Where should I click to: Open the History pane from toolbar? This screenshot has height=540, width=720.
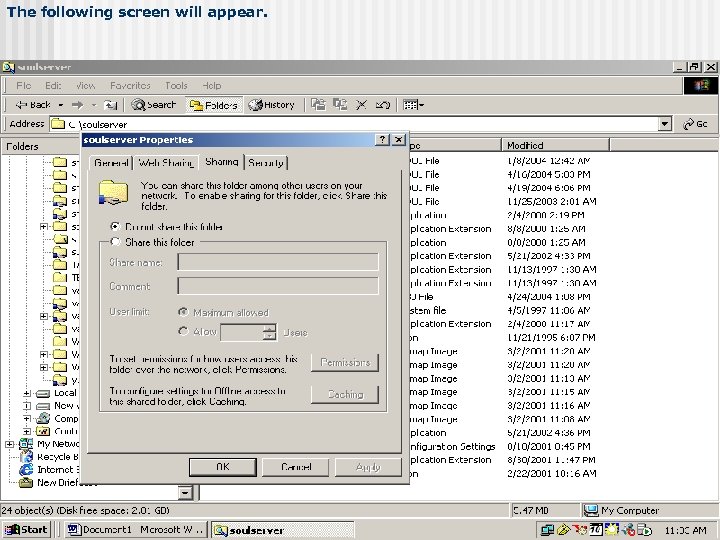tap(271, 104)
